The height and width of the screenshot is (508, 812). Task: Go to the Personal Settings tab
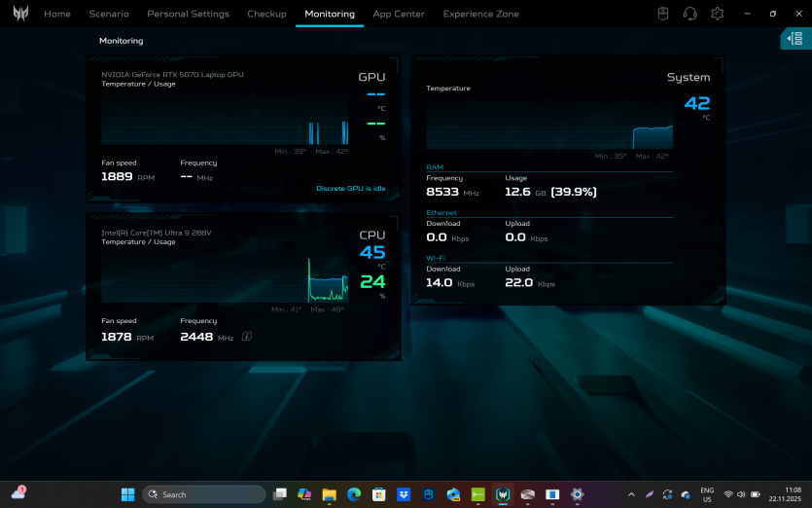click(188, 14)
